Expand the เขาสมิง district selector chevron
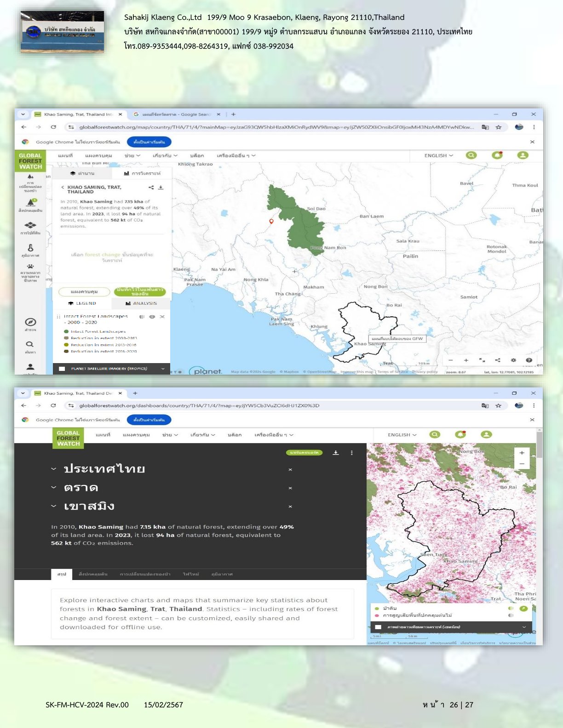The width and height of the screenshot is (563, 728). click(x=54, y=506)
